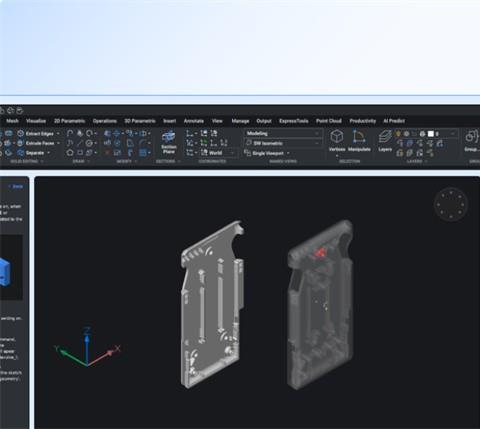Click the Extrude Faces button label

point(40,143)
